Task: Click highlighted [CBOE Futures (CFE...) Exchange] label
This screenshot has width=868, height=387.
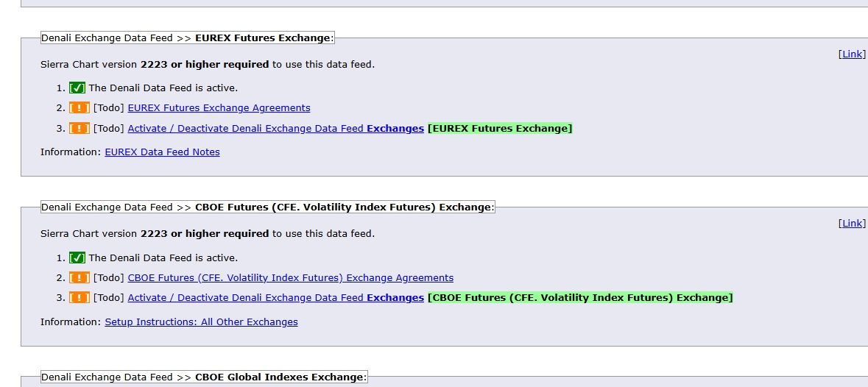Action: 580,297
